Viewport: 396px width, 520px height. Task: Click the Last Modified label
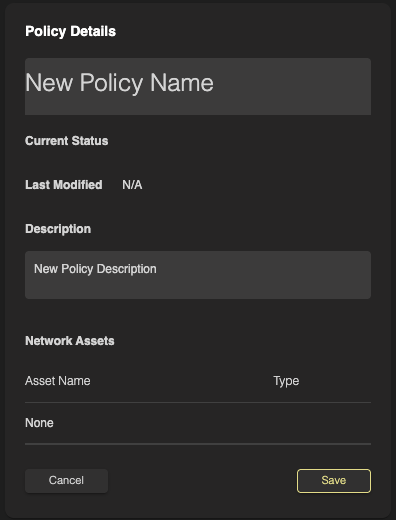pyautogui.click(x=64, y=185)
